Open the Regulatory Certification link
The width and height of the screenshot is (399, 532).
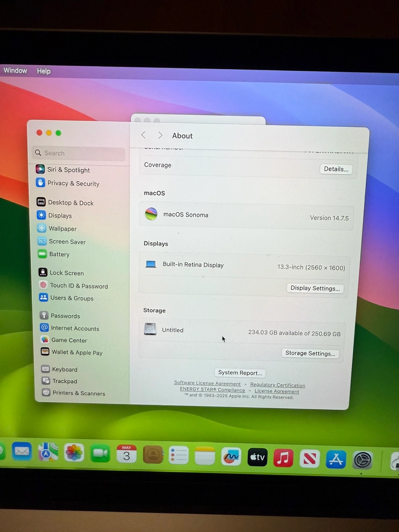pyautogui.click(x=278, y=385)
